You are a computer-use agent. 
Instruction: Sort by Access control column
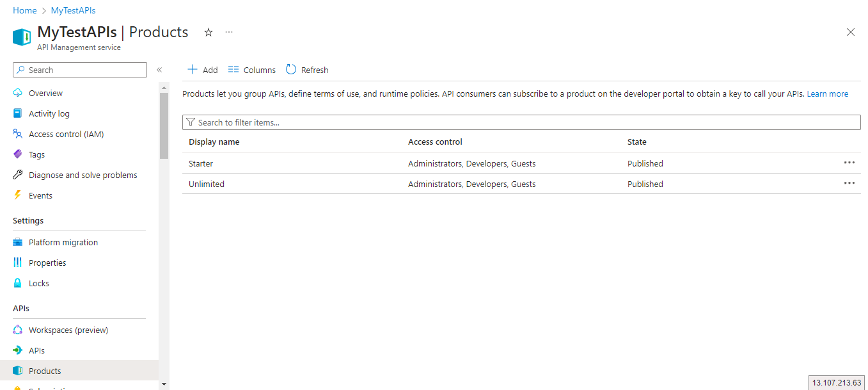click(435, 142)
